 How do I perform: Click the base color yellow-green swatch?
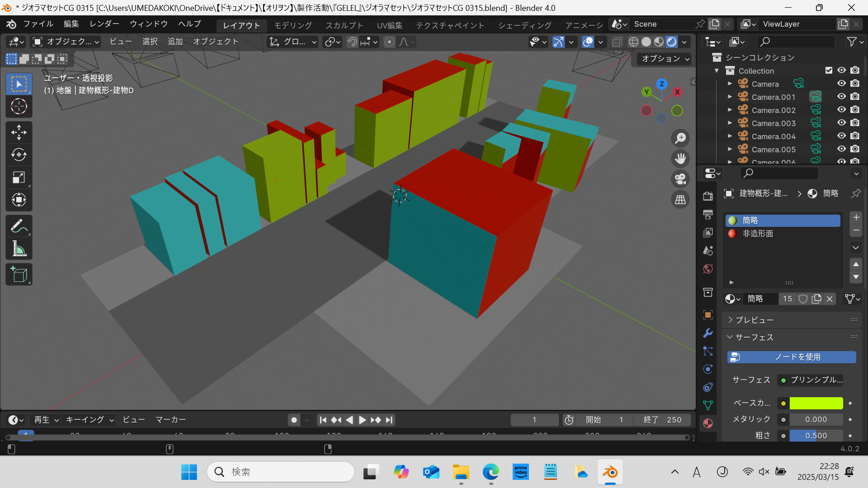[816, 403]
